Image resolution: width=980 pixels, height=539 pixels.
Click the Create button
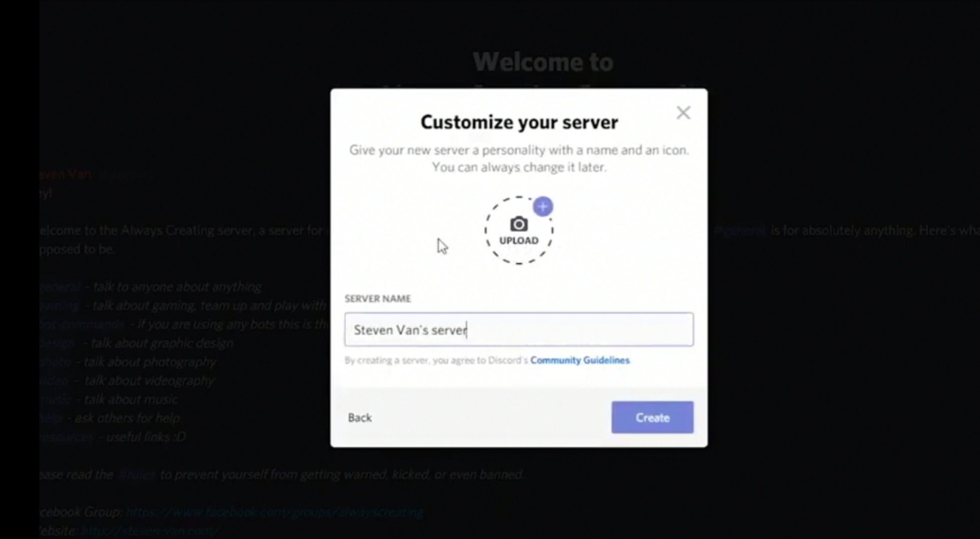click(x=652, y=417)
